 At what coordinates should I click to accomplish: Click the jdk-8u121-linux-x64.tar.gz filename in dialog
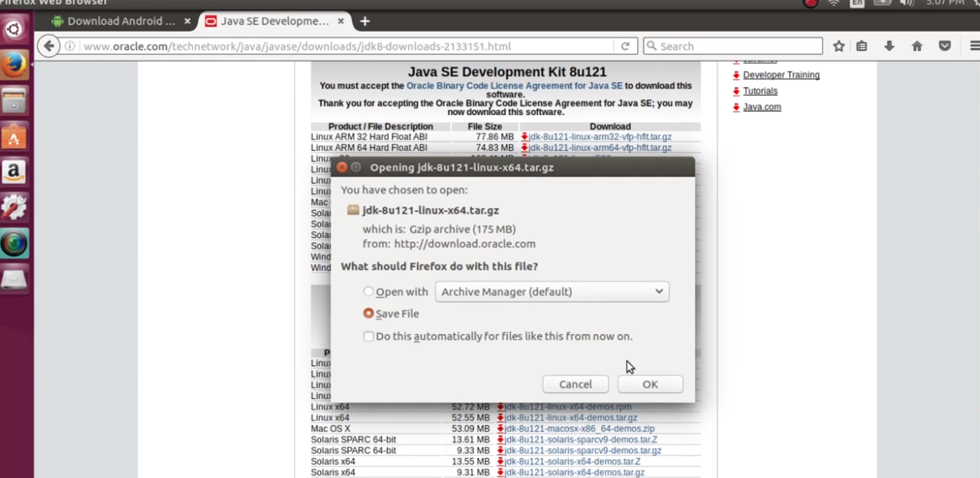pyautogui.click(x=430, y=211)
